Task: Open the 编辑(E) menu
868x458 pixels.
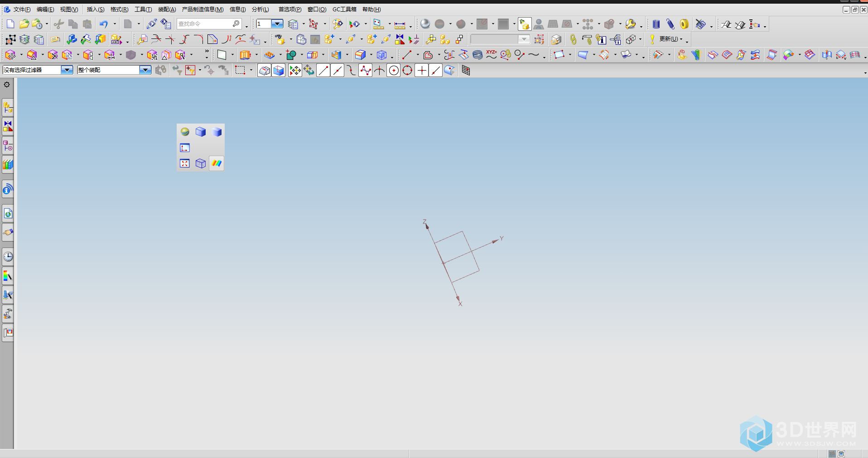Action: 45,9
